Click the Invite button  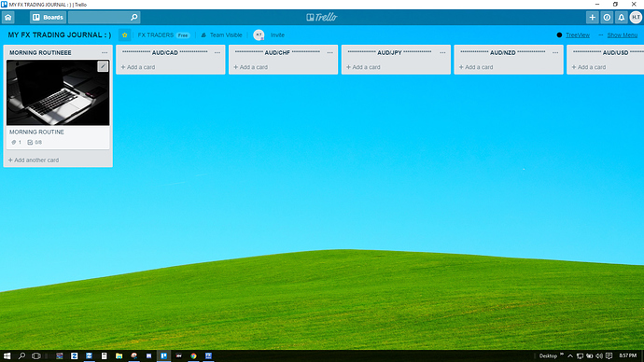pos(277,35)
